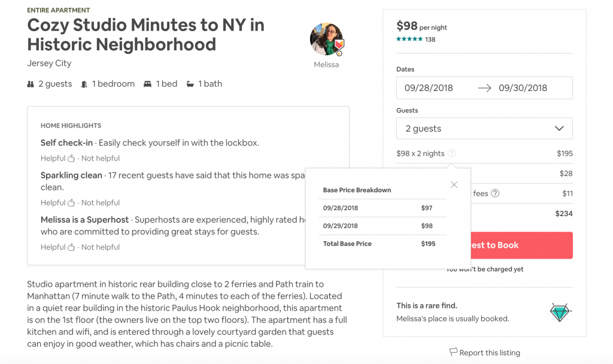Click the diamond rare find icon
613x364 pixels.
click(560, 312)
